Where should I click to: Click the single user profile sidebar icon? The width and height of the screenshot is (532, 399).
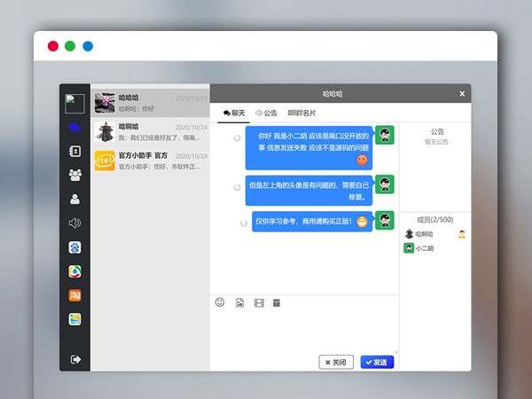pos(75,199)
